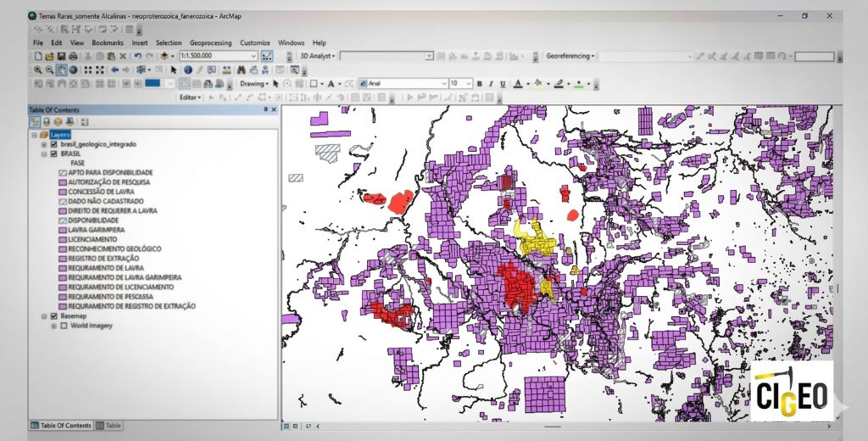Image resolution: width=868 pixels, height=441 pixels.
Task: Go back to previous extent arrow
Action: (115, 70)
